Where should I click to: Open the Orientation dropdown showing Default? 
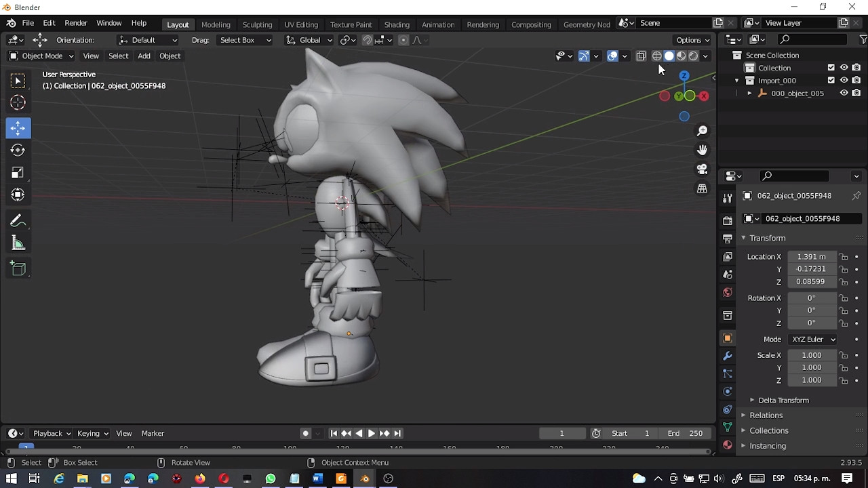click(x=148, y=40)
